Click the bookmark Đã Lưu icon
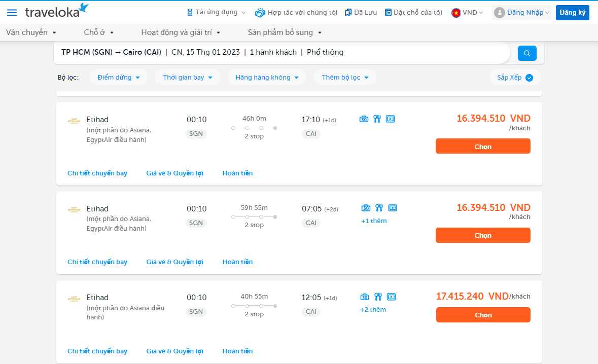598x364 pixels. click(x=348, y=13)
